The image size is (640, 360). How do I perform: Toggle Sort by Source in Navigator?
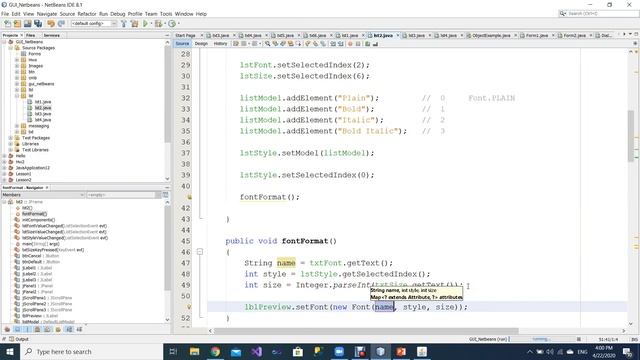point(80,329)
